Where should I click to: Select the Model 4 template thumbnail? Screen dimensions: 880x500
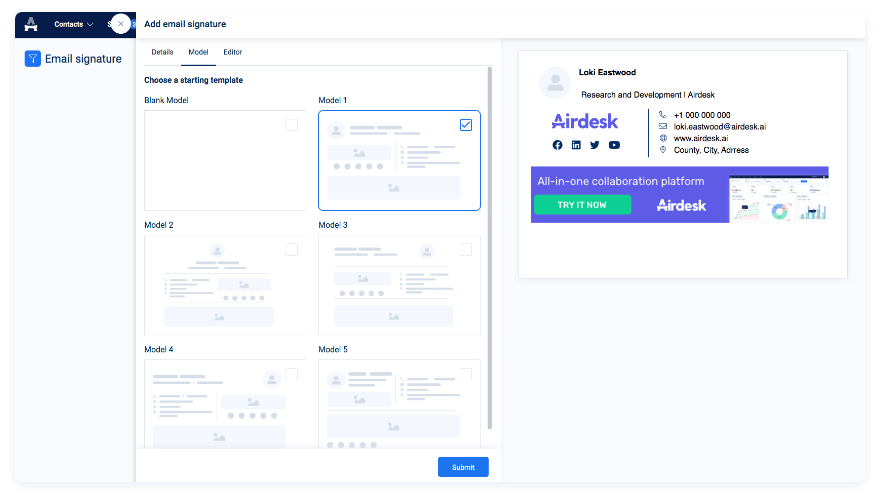click(225, 404)
